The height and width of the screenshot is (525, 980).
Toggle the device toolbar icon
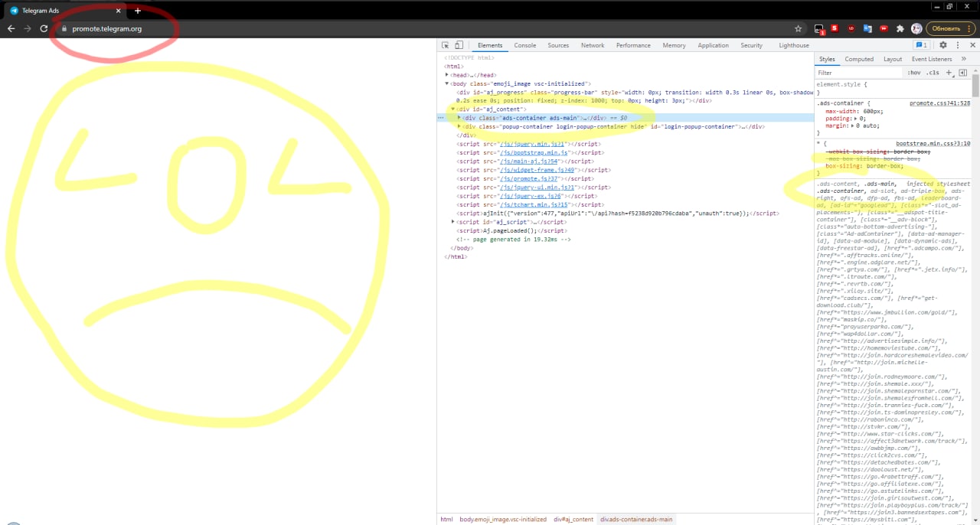pyautogui.click(x=459, y=45)
